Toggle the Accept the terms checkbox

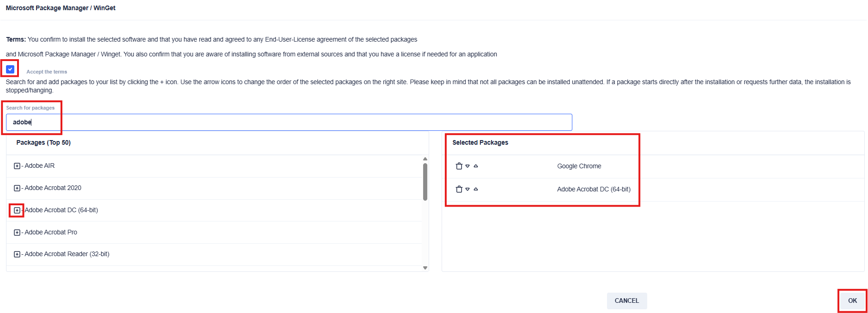click(x=10, y=69)
